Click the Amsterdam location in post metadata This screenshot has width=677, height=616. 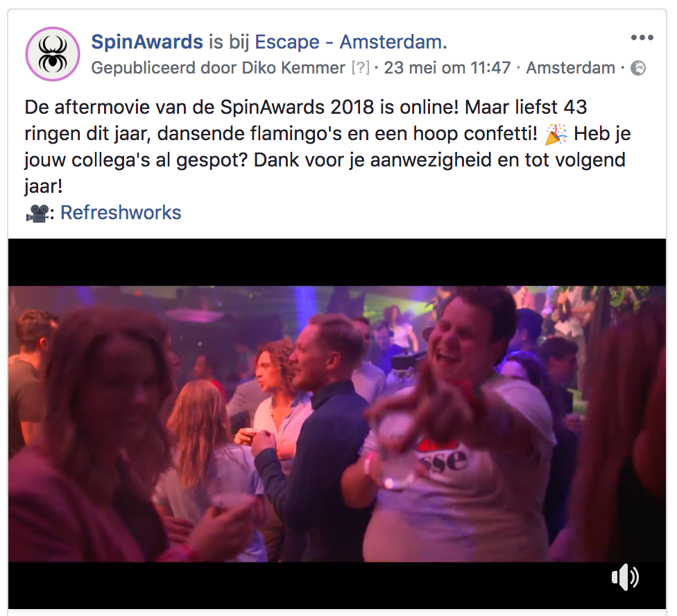point(570,68)
